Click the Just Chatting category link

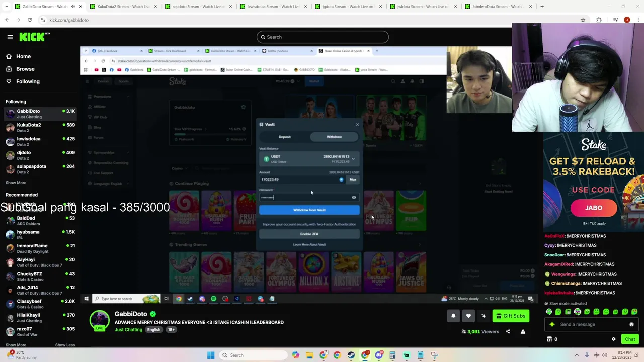coord(128,330)
